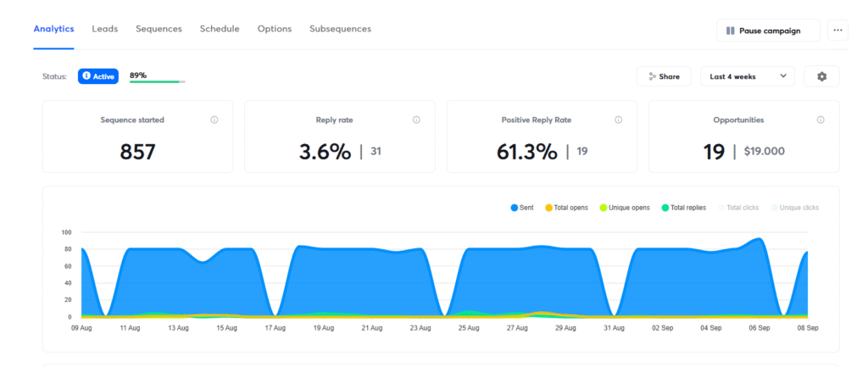Toggle Total opens series in legend
This screenshot has height=367, width=868.
click(x=567, y=208)
